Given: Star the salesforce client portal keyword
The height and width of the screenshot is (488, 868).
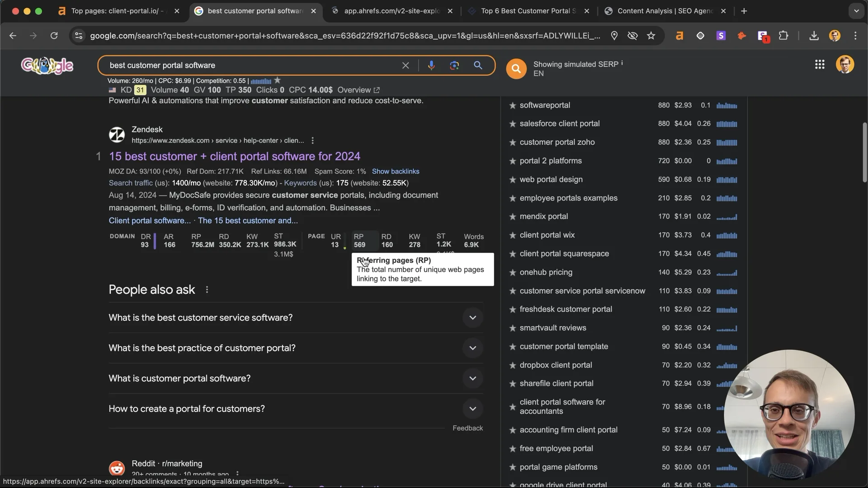Looking at the screenshot, I should pos(512,124).
